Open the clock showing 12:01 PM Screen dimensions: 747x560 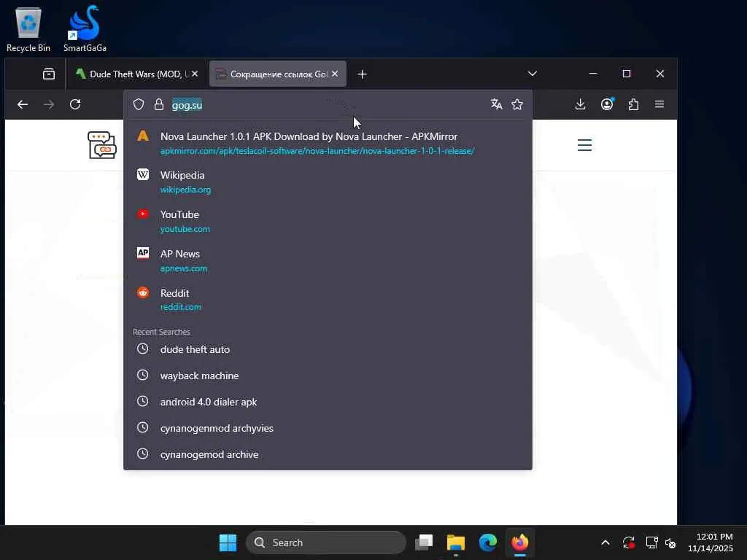[711, 542]
